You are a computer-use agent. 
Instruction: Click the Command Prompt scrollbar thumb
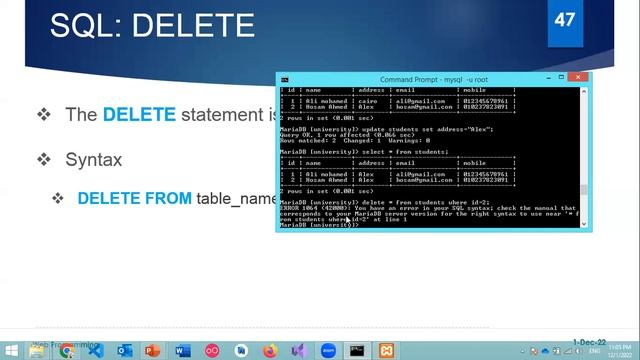point(584,190)
